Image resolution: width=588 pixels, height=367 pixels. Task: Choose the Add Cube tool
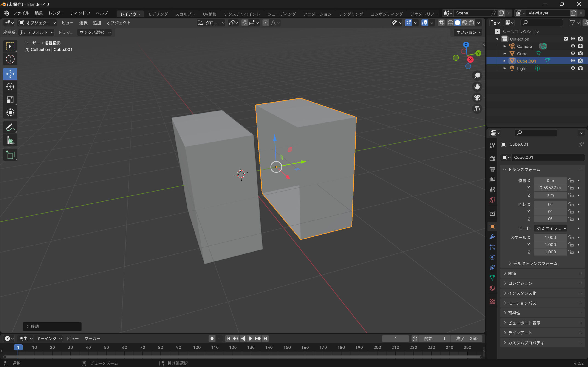point(10,155)
